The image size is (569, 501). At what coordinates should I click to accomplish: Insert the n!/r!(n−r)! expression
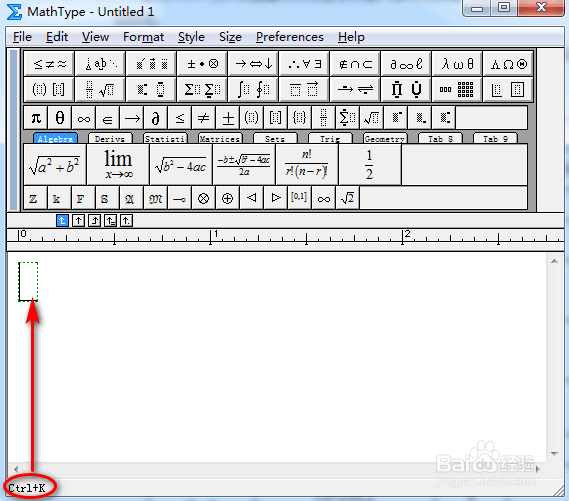click(x=307, y=165)
